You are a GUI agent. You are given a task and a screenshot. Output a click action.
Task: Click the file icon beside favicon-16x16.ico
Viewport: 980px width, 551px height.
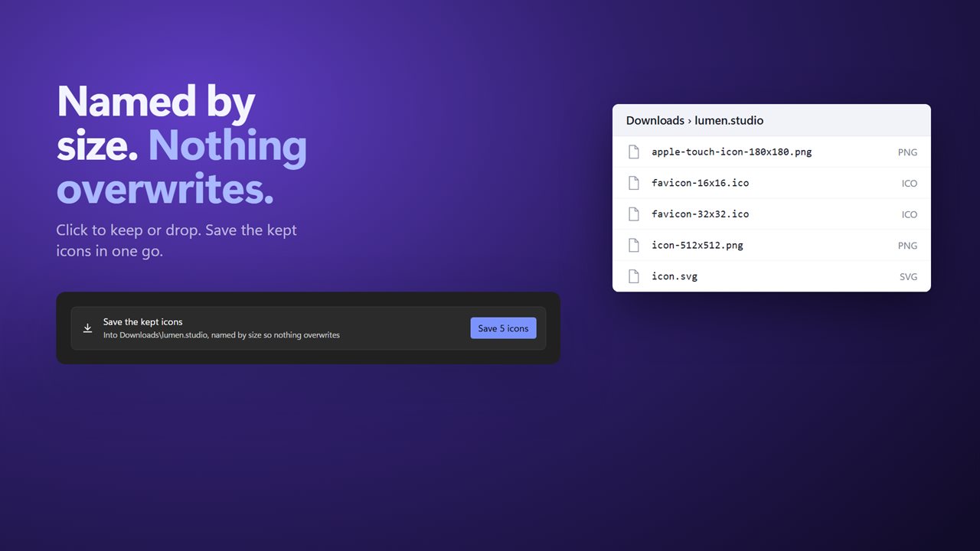(x=633, y=183)
